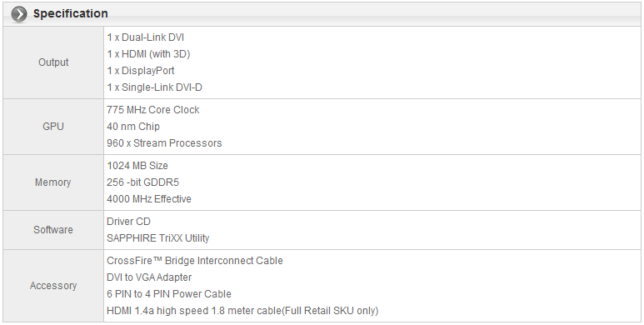This screenshot has height=325, width=644.
Task: Click the '775 MHz Core Clock' value
Action: click(x=152, y=110)
